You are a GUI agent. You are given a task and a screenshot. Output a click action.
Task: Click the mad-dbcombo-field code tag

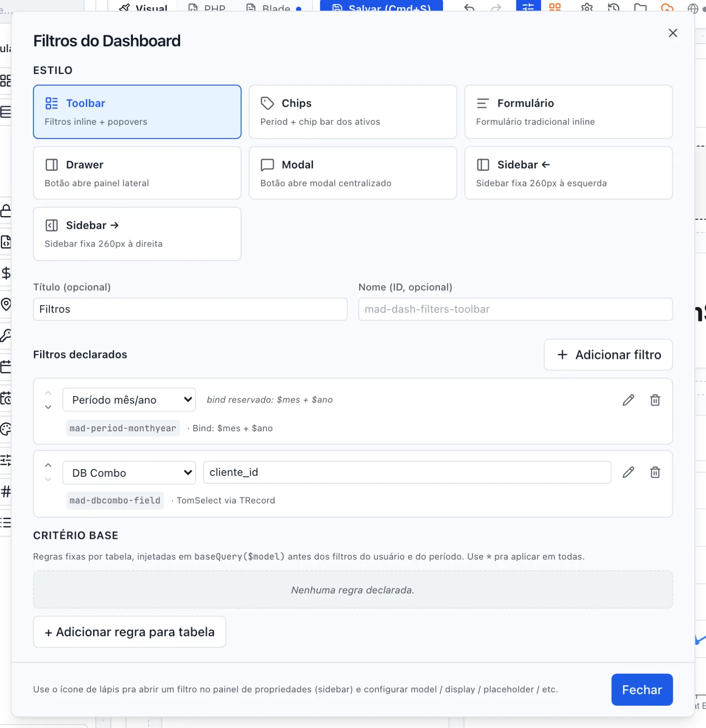click(x=115, y=500)
